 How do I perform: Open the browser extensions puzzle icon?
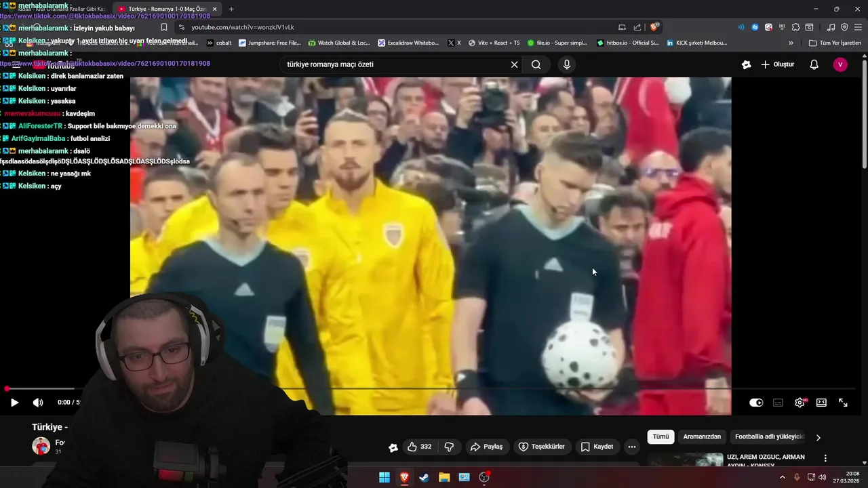796,27
